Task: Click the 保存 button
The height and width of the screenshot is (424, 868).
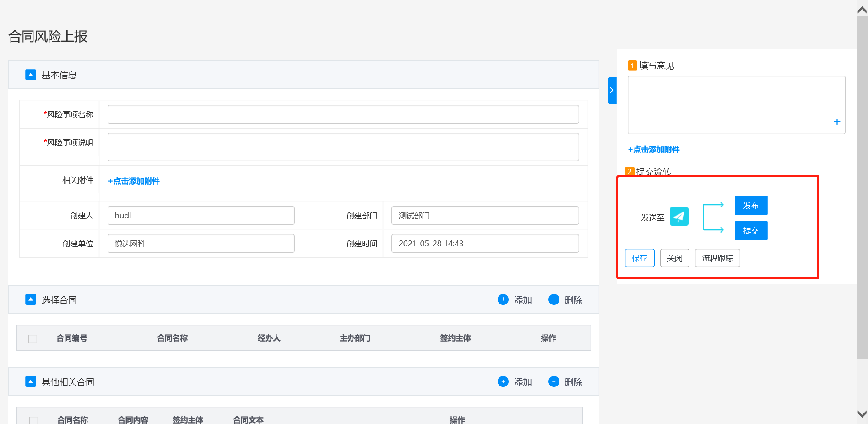Action: click(x=639, y=258)
